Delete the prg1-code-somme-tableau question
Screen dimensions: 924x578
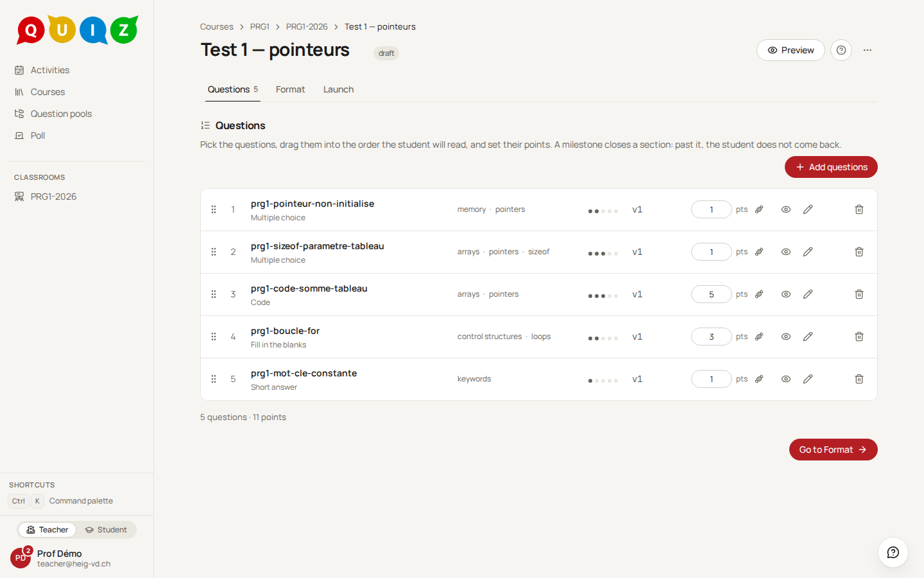859,294
